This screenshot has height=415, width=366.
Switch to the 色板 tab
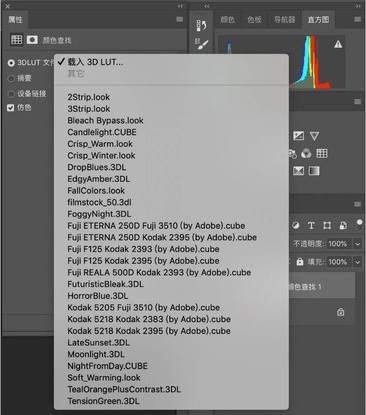254,20
